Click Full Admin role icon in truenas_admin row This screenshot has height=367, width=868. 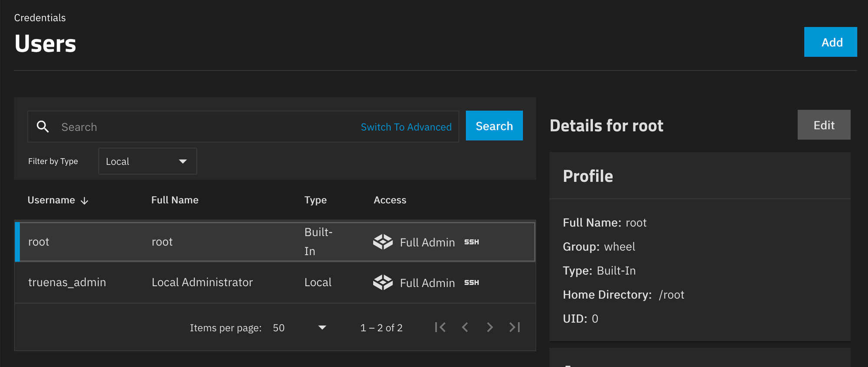point(383,282)
